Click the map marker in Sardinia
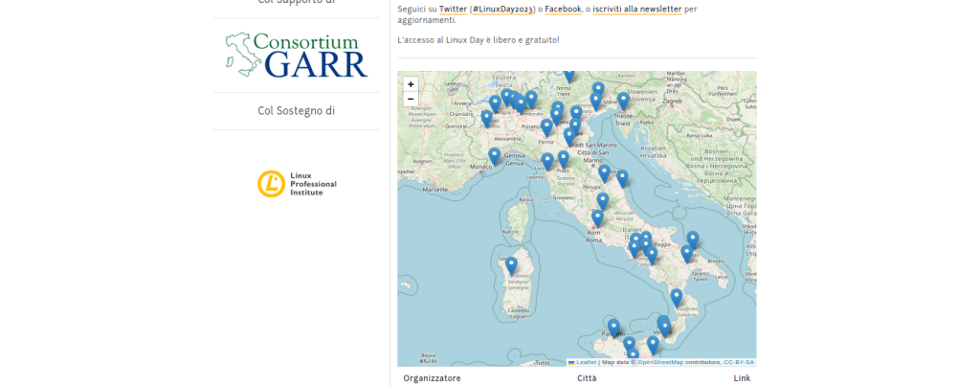 point(512,264)
